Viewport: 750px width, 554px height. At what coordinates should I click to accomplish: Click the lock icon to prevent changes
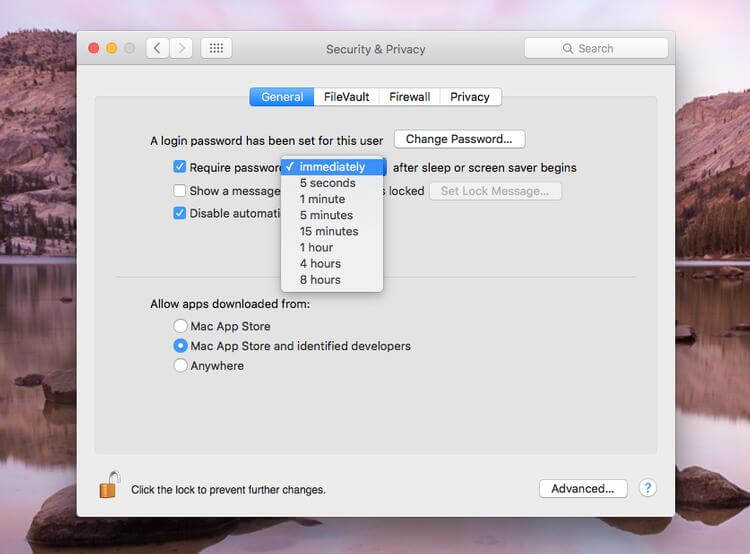(109, 485)
